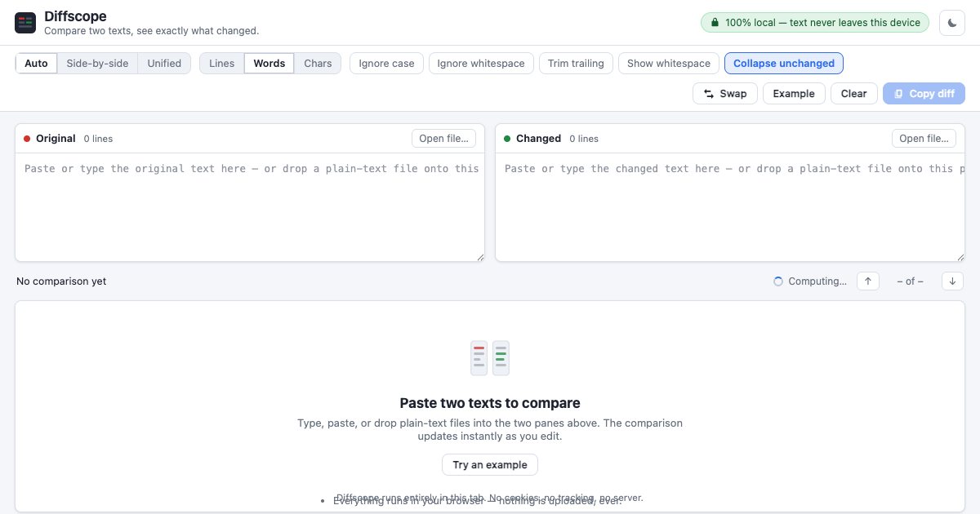980x514 pixels.
Task: Click 'Paste two texts to compare' heading
Action: point(490,403)
